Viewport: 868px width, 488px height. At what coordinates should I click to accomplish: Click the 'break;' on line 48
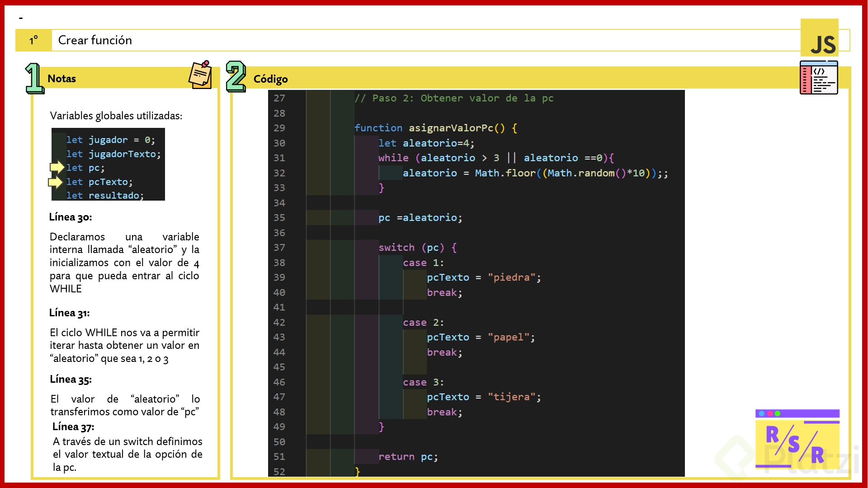click(x=445, y=412)
